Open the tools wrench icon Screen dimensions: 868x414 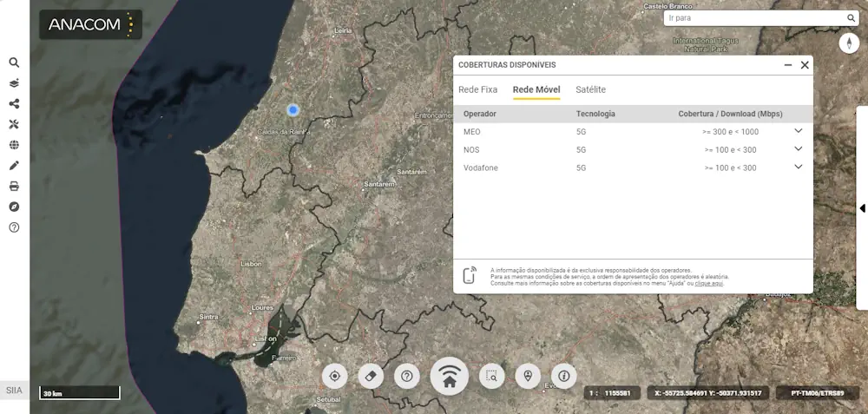pos(15,124)
